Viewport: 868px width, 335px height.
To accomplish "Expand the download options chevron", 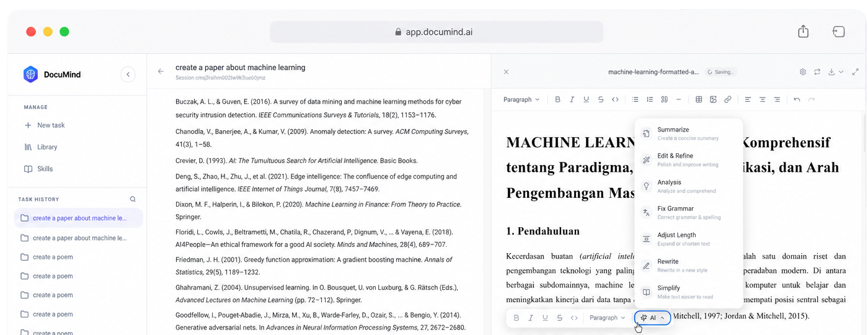I will pos(841,72).
